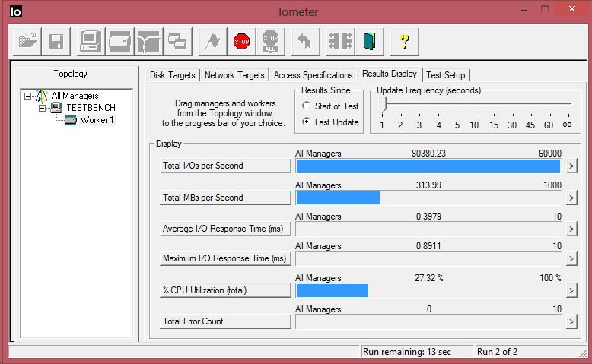Viewport: 592px width, 364px height.
Task: Collapse the All Managers tree node
Action: click(28, 96)
